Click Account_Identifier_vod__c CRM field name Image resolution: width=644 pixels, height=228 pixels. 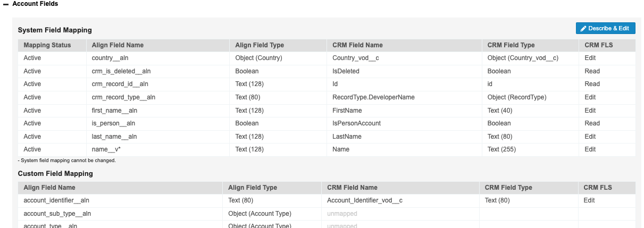(x=364, y=200)
